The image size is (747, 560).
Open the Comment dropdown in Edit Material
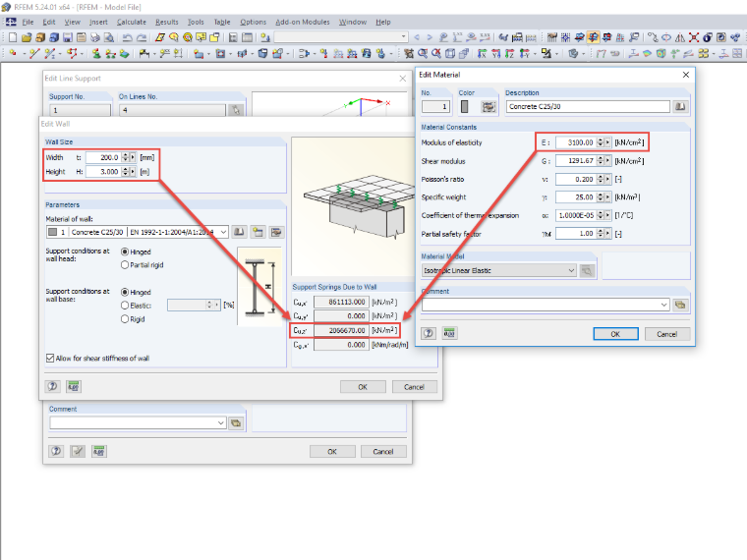pos(664,305)
